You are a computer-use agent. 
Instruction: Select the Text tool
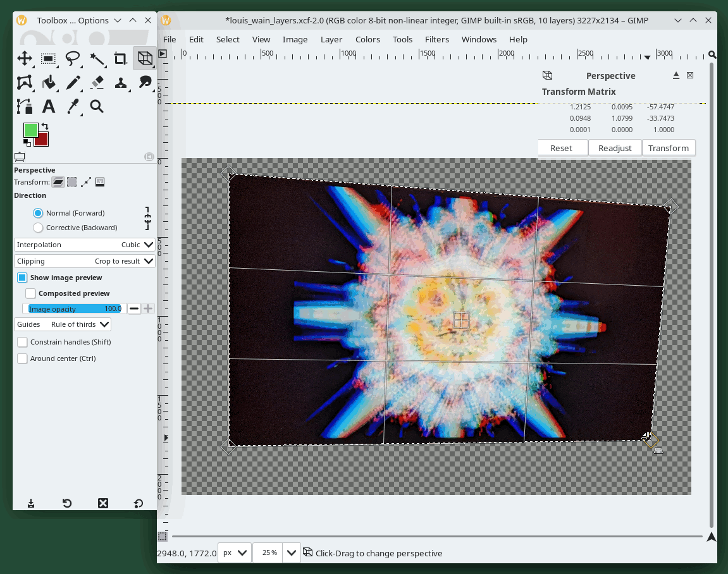[48, 107]
